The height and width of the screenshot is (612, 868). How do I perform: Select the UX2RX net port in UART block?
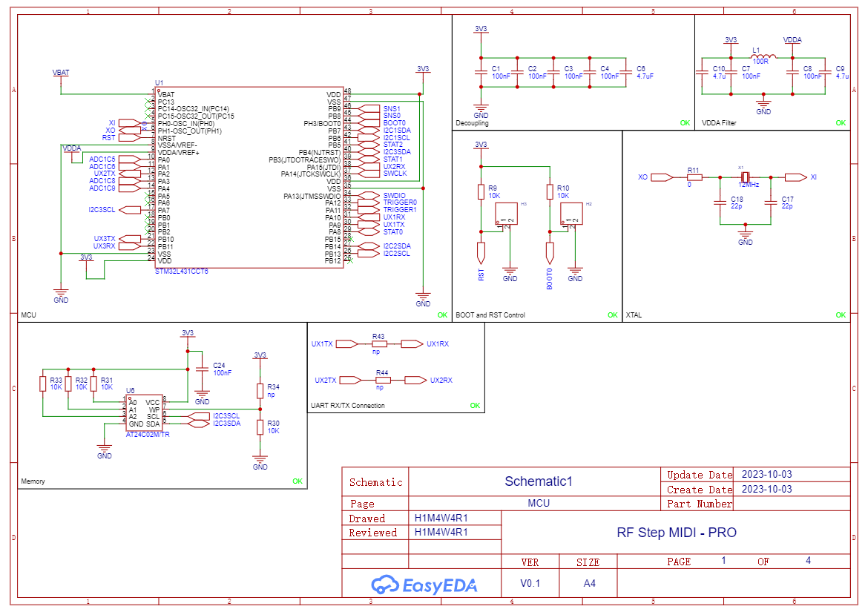pos(415,380)
